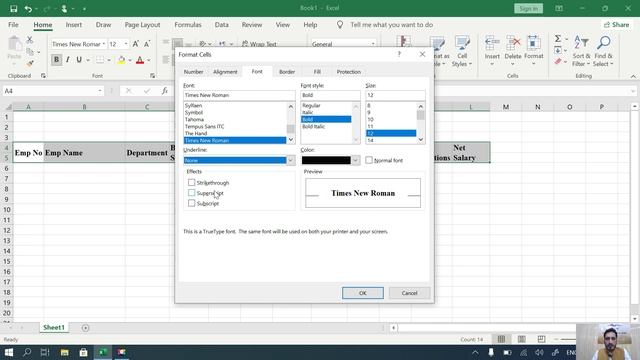Expand the Name Box dropdown arrow
The image size is (640, 360).
click(x=100, y=91)
